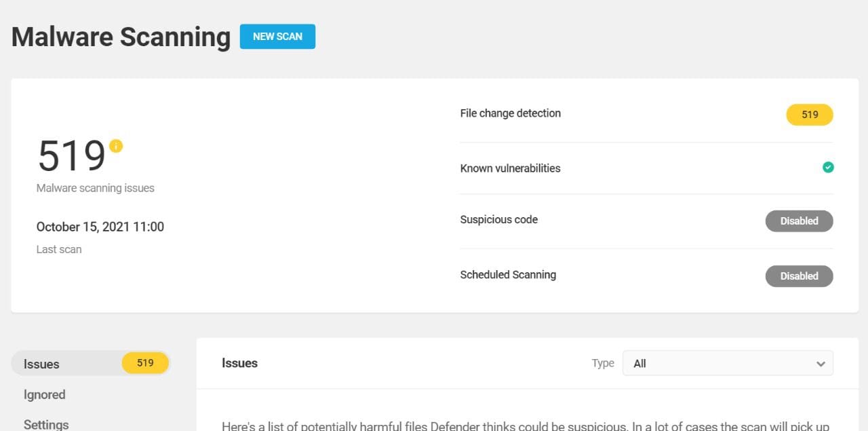Open the Type filter dropdown
This screenshot has width=868, height=431.
click(728, 363)
